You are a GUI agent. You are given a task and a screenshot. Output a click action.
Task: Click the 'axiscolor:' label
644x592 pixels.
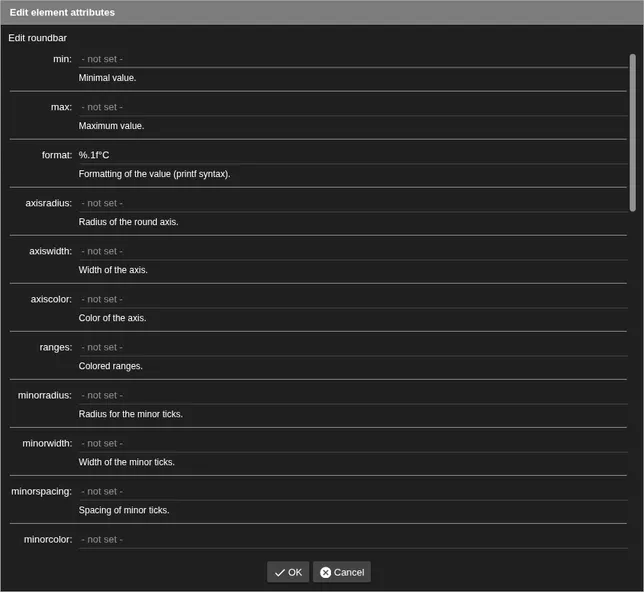tap(51, 299)
